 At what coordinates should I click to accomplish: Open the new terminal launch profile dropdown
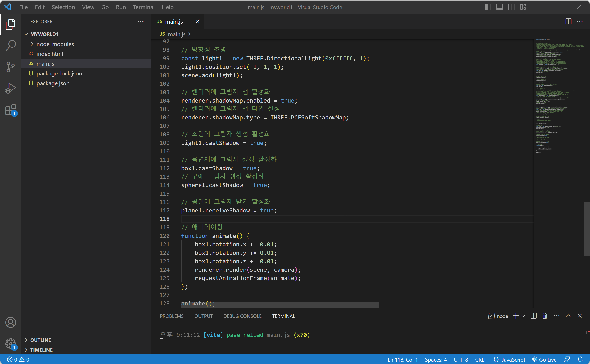[523, 316]
